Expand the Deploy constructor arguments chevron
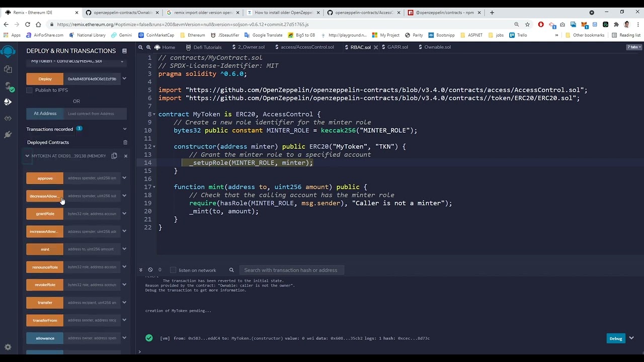Image resolution: width=644 pixels, height=362 pixels. point(124,78)
